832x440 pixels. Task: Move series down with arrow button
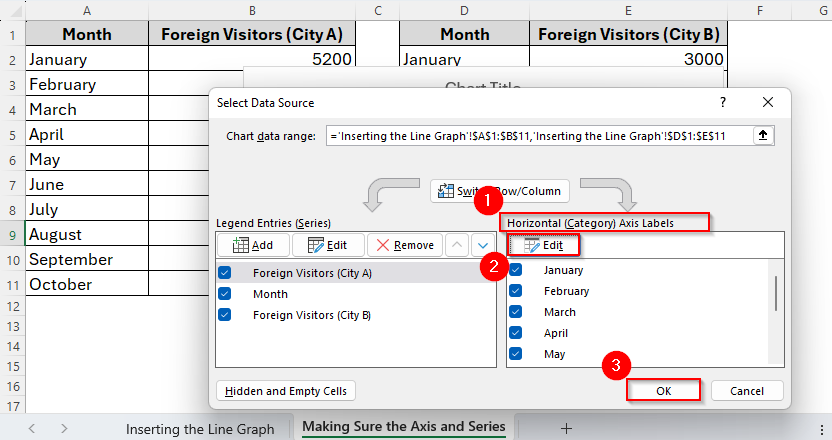483,245
